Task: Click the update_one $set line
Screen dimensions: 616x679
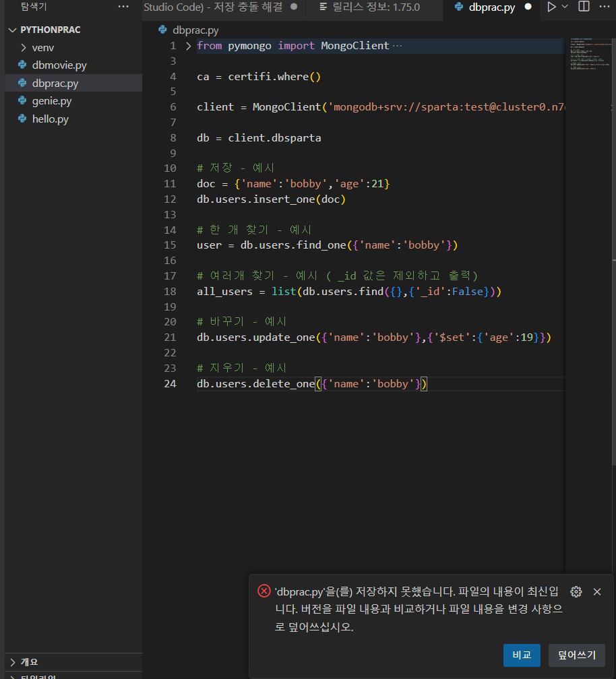Action: click(x=374, y=337)
